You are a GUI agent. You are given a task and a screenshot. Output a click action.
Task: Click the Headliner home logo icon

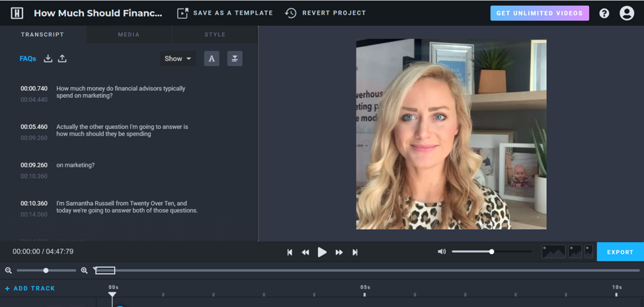coord(17,13)
